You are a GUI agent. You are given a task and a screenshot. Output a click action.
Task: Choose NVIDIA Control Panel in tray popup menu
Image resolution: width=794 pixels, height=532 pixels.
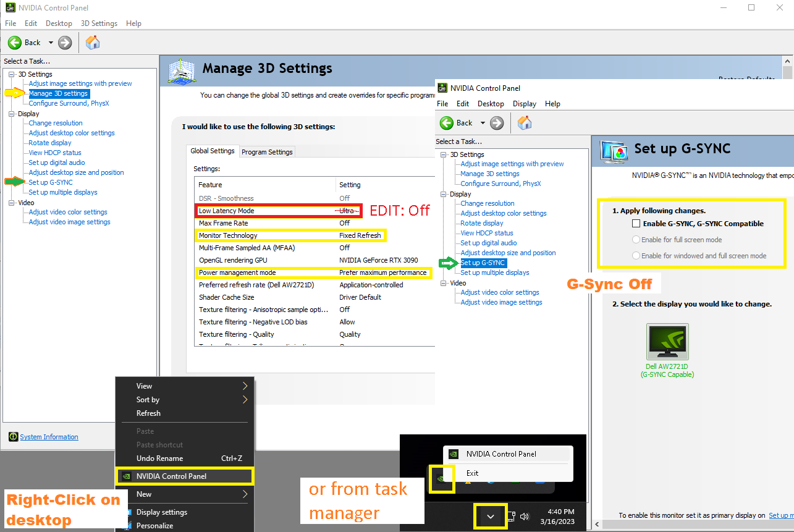point(508,454)
